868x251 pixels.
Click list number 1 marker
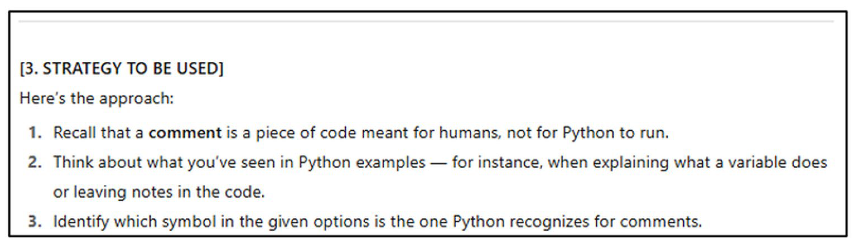(x=35, y=133)
